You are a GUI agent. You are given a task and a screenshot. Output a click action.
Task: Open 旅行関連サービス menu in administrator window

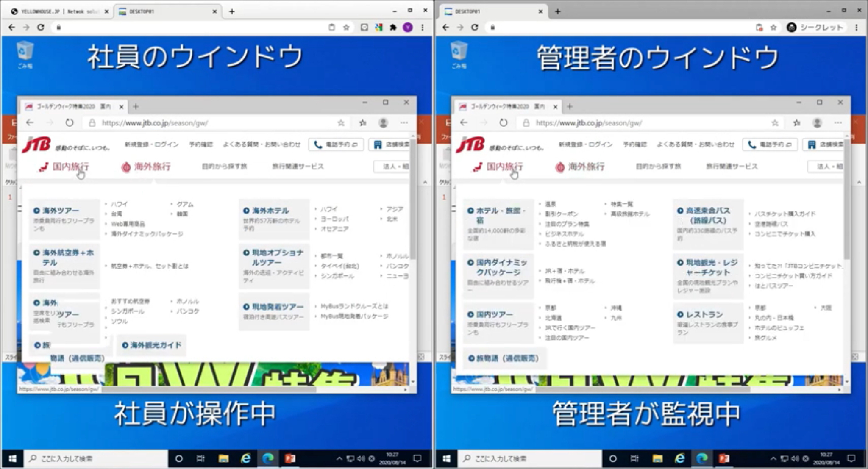(x=732, y=167)
